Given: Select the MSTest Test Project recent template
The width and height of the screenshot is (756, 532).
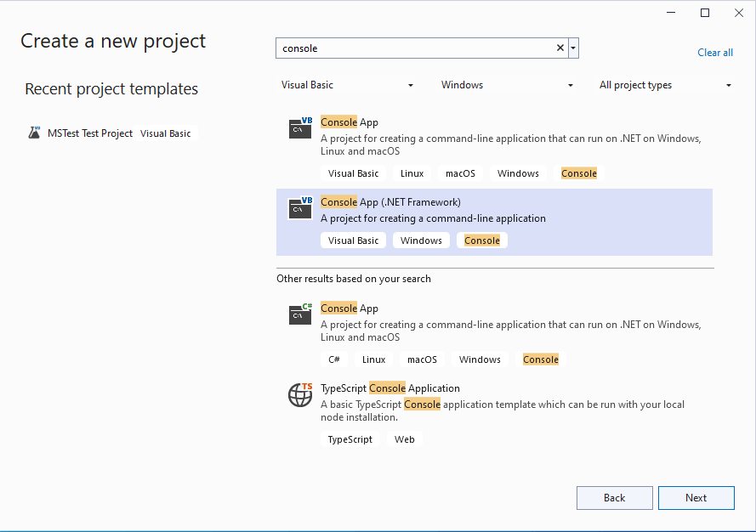Looking at the screenshot, I should point(90,133).
